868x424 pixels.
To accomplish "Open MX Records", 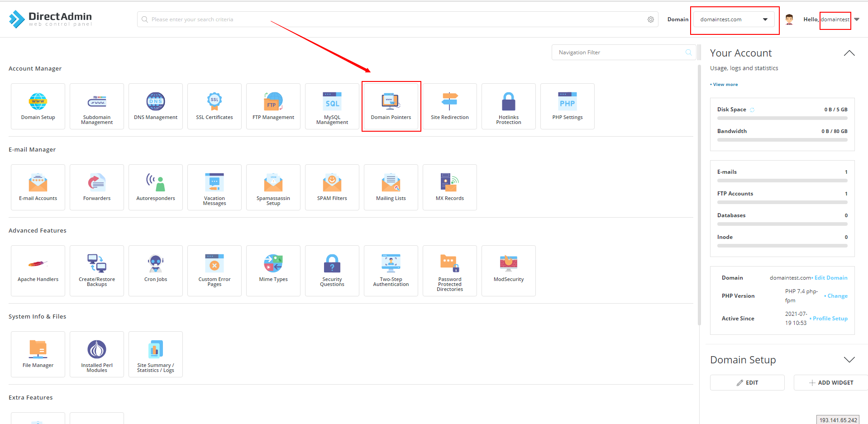I will [450, 187].
